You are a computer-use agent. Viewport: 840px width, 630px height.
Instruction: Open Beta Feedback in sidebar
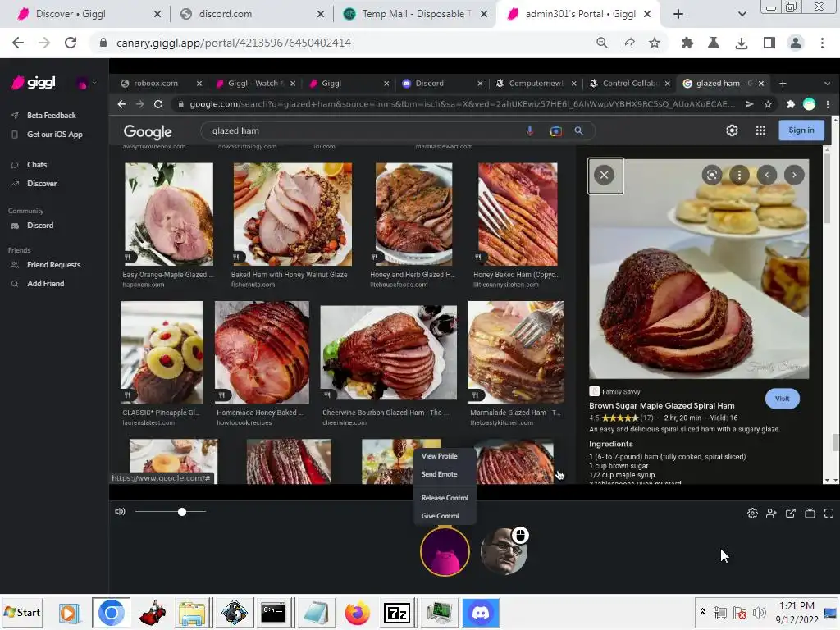click(x=51, y=115)
